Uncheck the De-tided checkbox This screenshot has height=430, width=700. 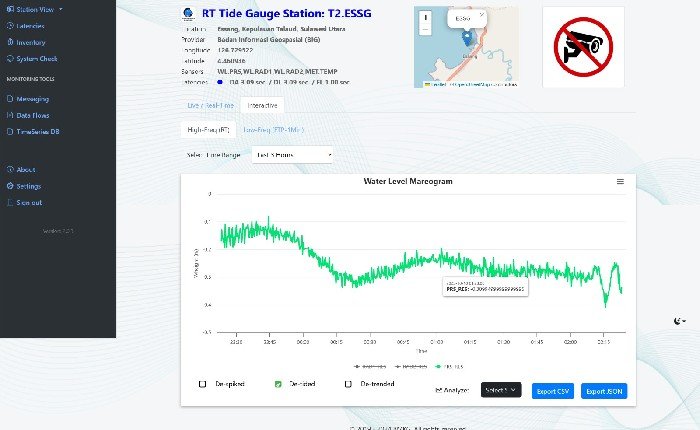coord(277,384)
